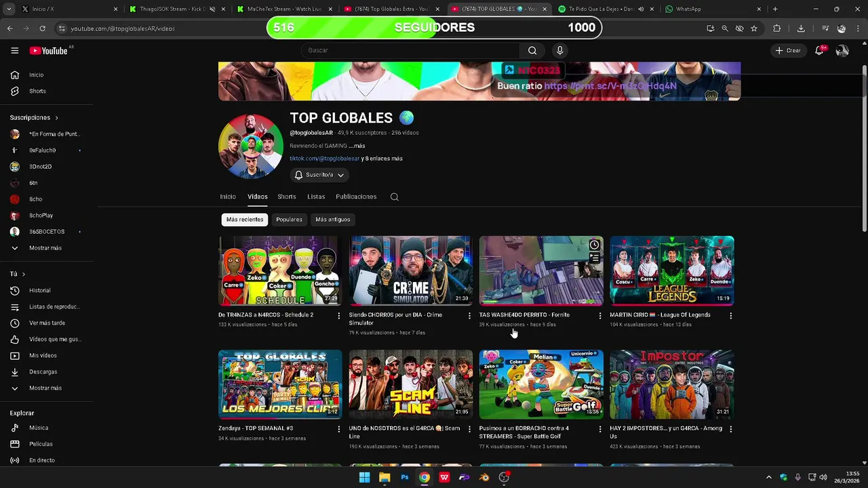Select the Vídeos channel tab
This screenshot has width=868, height=488.
(257, 197)
